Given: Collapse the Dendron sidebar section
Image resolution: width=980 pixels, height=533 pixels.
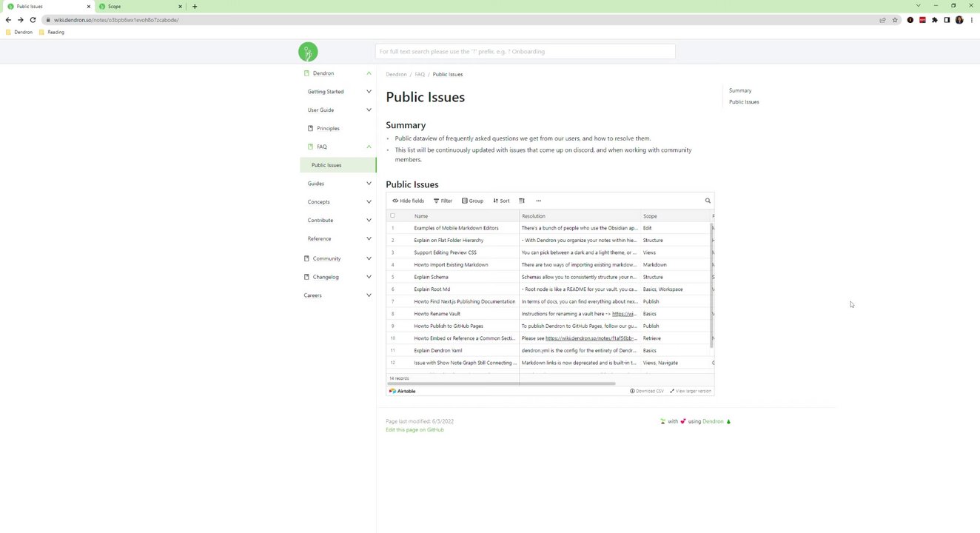Looking at the screenshot, I should tap(369, 73).
